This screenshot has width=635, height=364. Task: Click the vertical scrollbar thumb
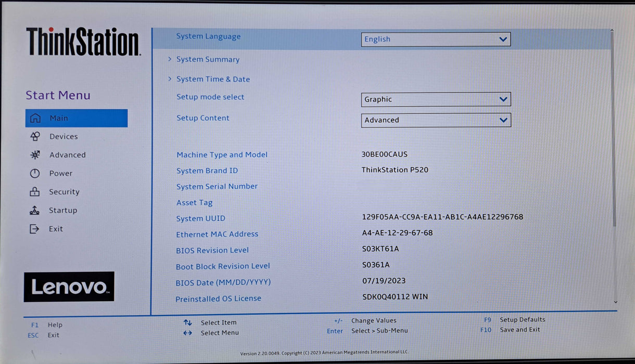(615, 130)
